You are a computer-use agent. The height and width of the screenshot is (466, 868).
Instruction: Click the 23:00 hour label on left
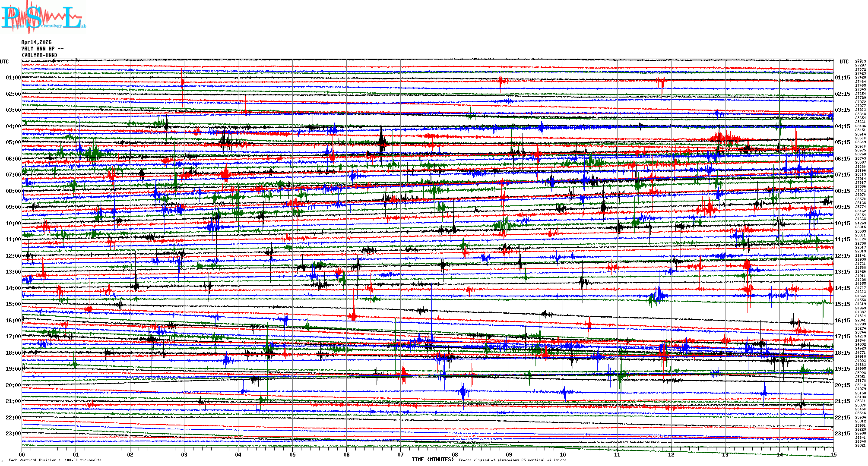tap(13, 434)
